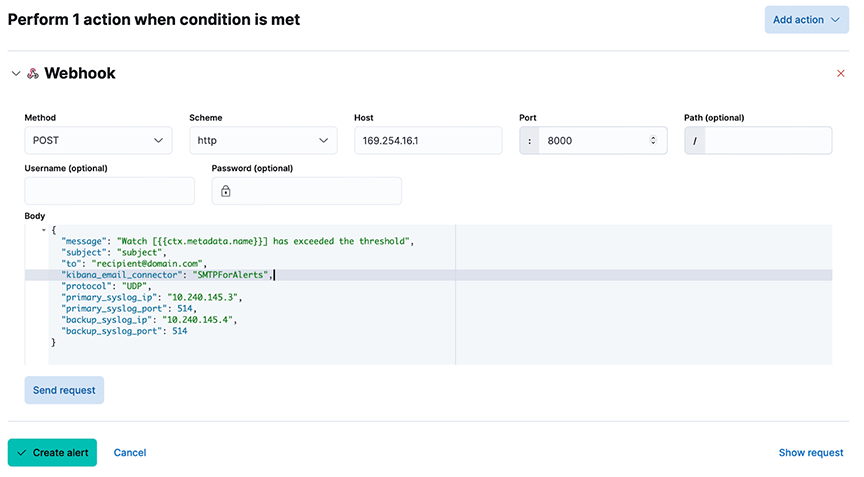Click the Cancel link
Viewport: 864px width, 477px height.
[x=130, y=453]
